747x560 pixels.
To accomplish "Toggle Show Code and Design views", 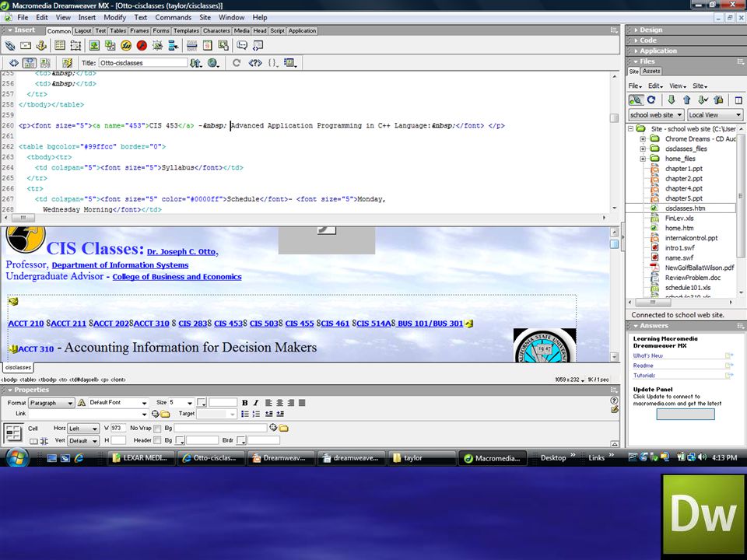I will [x=29, y=63].
